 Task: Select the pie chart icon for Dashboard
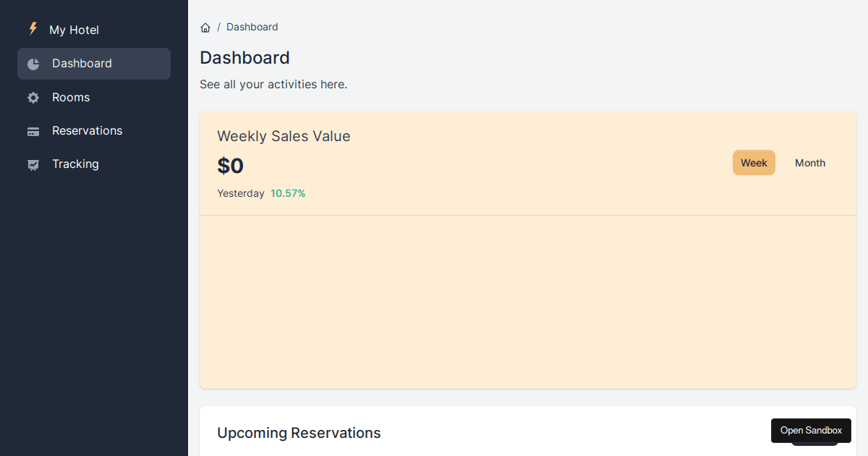coord(33,64)
